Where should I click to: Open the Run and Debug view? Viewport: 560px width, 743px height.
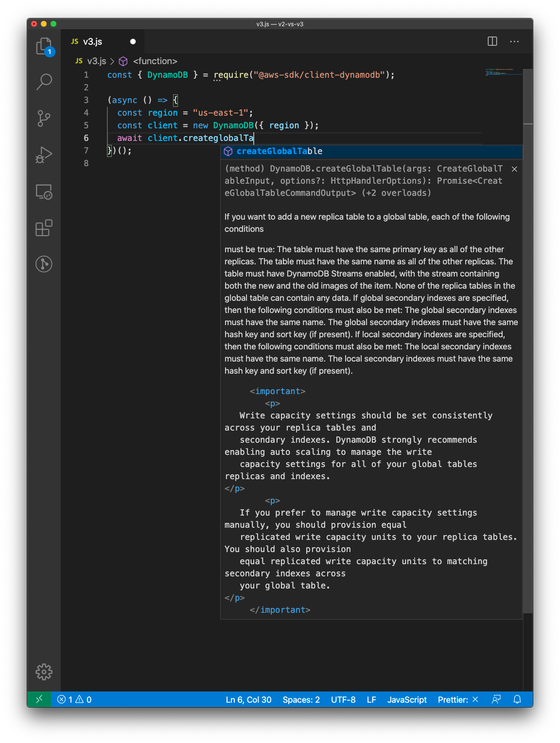coord(44,154)
